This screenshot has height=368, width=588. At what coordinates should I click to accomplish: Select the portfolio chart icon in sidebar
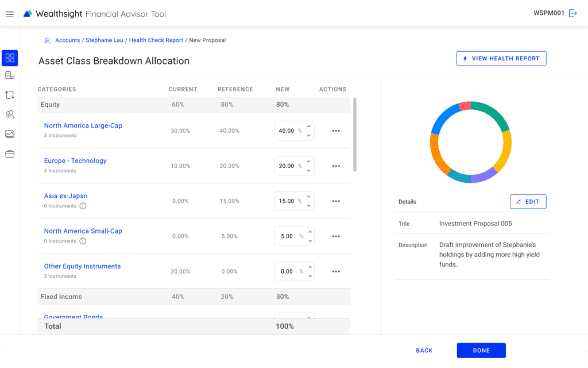pyautogui.click(x=9, y=133)
